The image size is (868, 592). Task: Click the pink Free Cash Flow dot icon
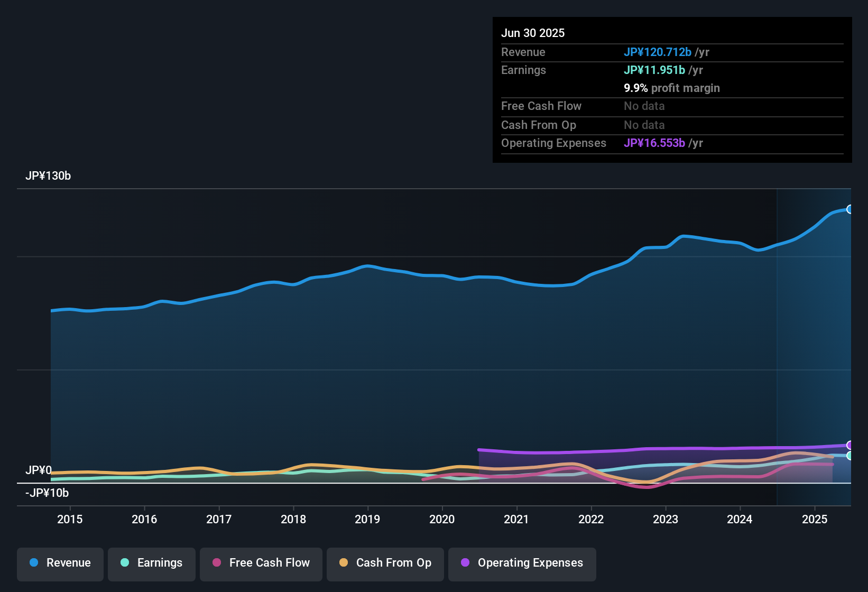point(216,563)
